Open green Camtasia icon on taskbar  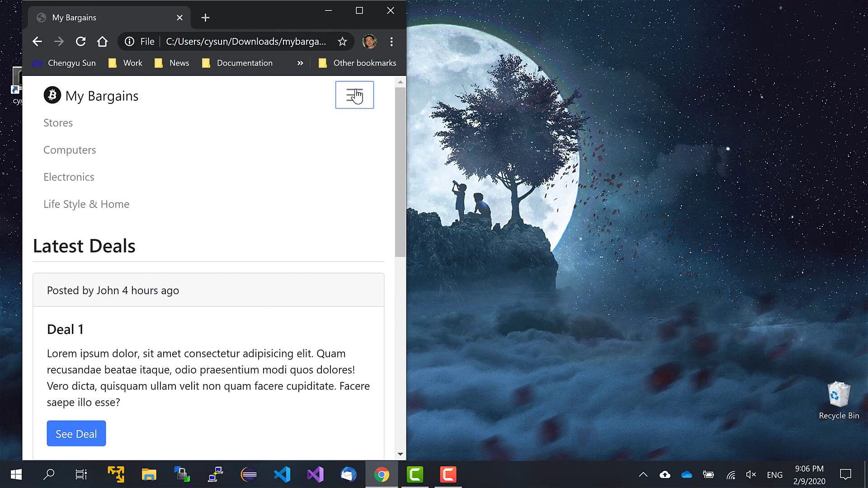pos(415,474)
